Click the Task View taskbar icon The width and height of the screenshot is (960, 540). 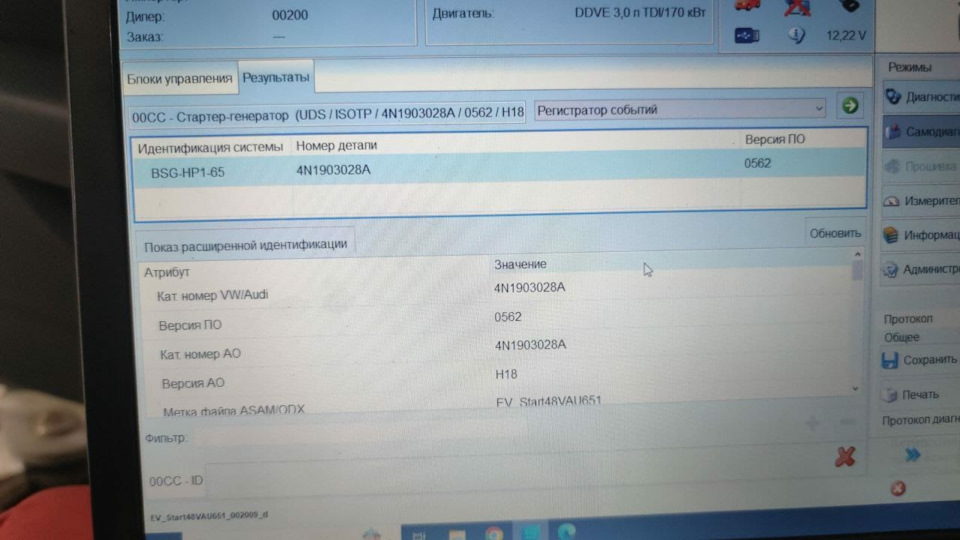click(419, 535)
